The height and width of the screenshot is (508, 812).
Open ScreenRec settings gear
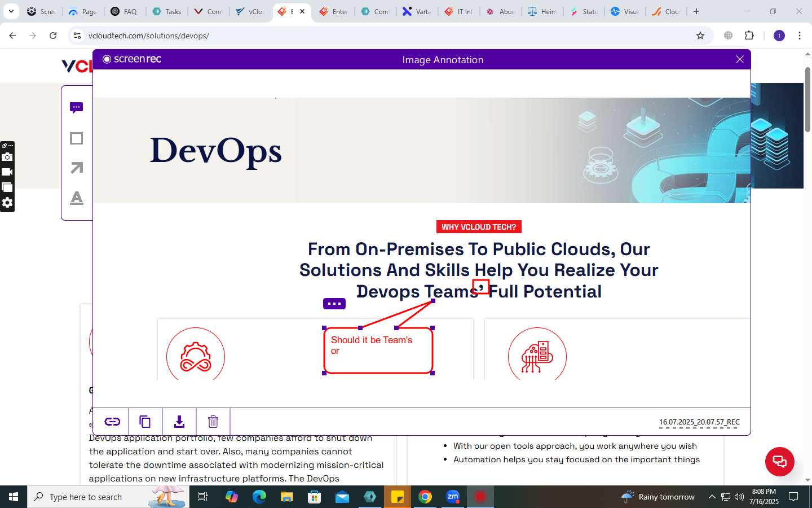(7, 203)
